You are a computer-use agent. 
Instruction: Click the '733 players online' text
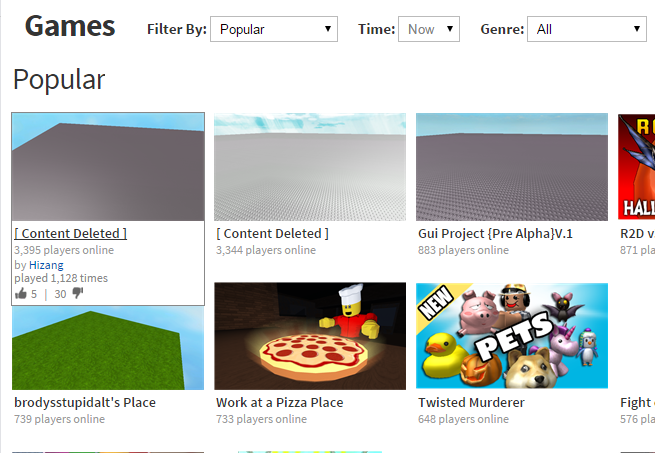tap(261, 419)
